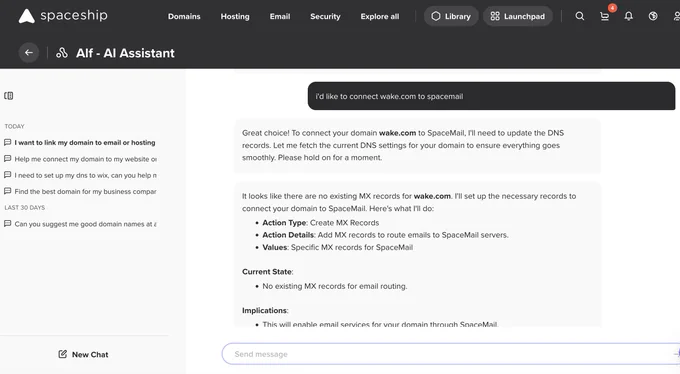Click the 'Implications' heading
Image resolution: width=680 pixels, height=374 pixels.
(x=265, y=310)
